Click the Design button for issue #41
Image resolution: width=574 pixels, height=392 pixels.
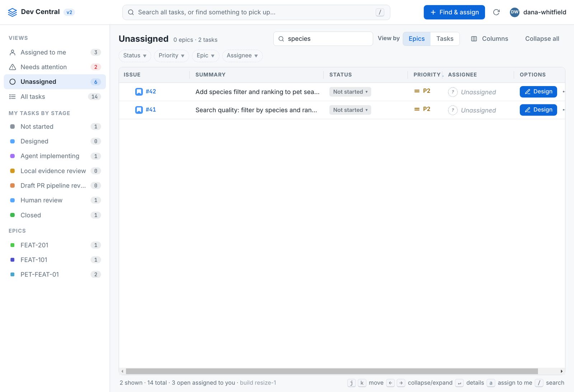(x=538, y=110)
